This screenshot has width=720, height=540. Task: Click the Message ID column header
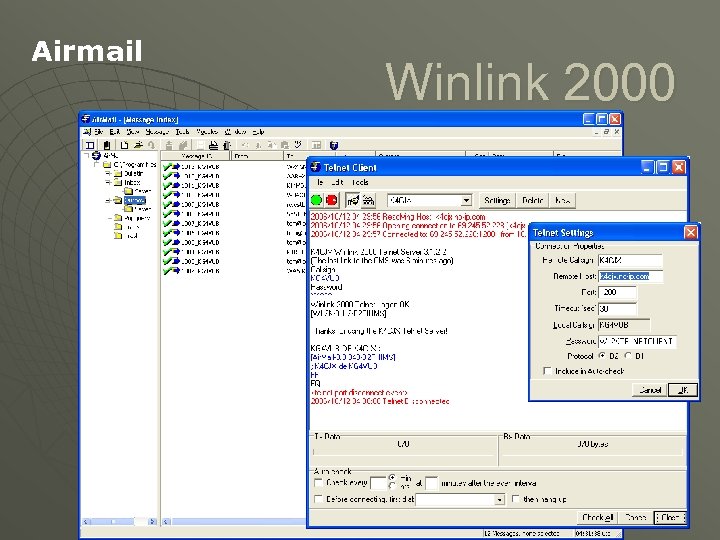(x=196, y=156)
